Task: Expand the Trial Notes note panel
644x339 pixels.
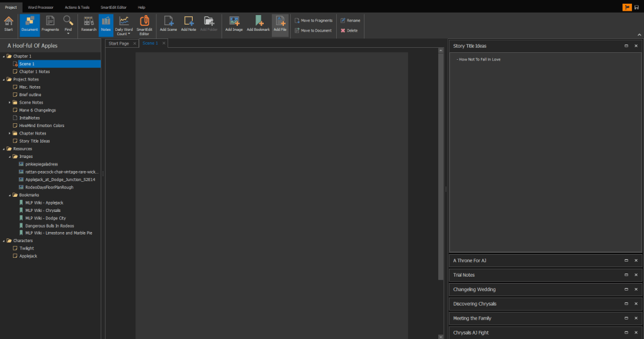Action: (626, 275)
